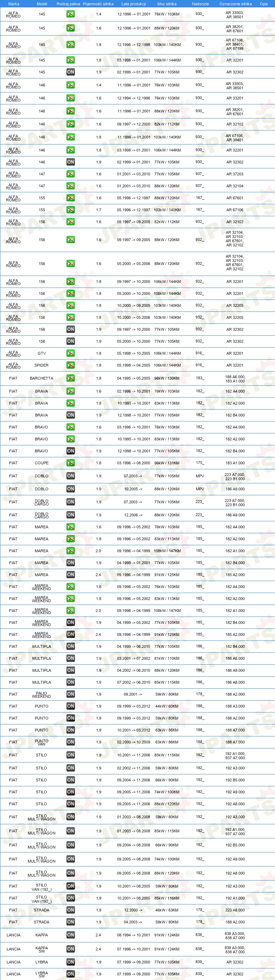This screenshot has height=980, width=275.
Task: Click the diesel ON icon in Lancia Lybra SW row
Action: click(70, 974)
